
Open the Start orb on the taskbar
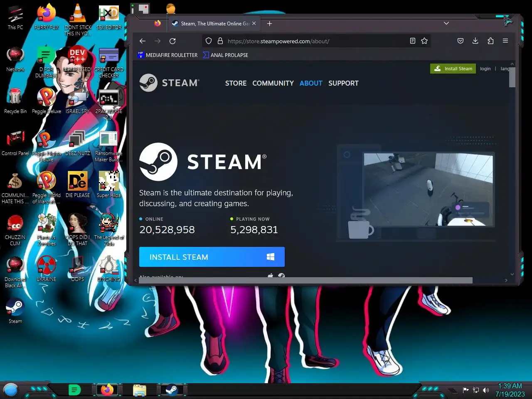coord(11,390)
